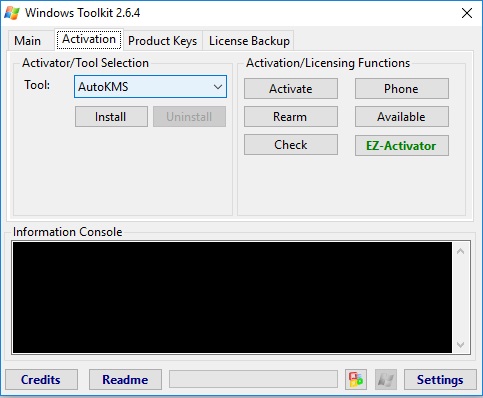Open the Credits button
Screen dimensions: 483x398
pos(41,380)
